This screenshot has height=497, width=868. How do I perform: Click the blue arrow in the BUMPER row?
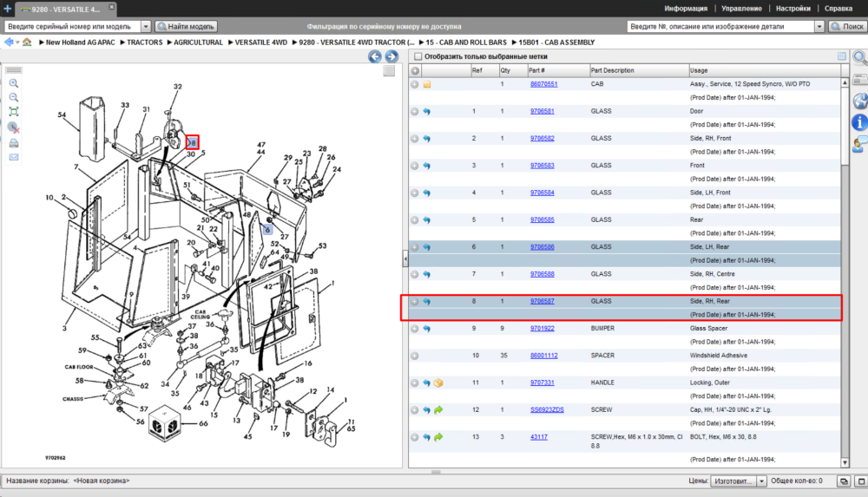pos(427,329)
